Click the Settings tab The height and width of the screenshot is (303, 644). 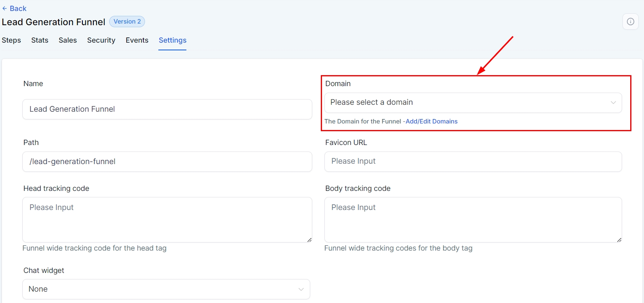click(x=173, y=40)
